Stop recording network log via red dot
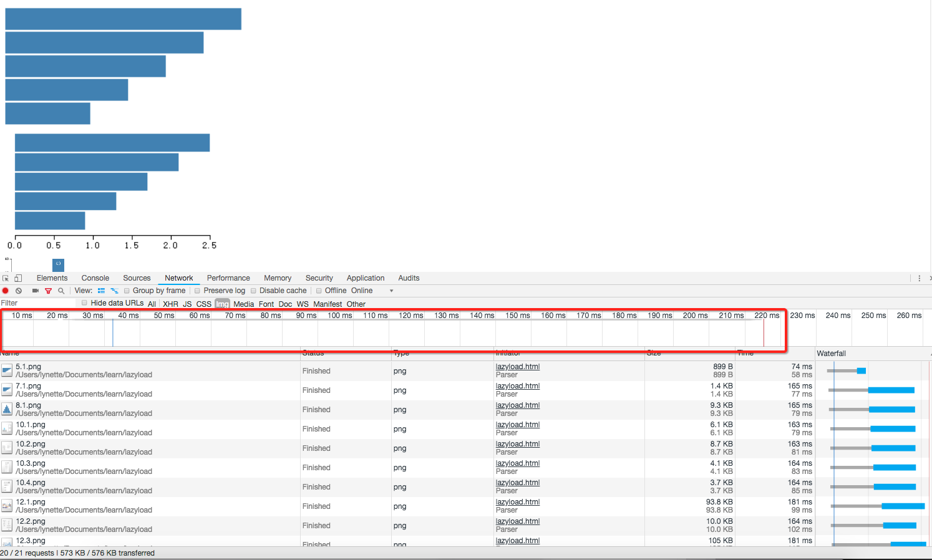932x560 pixels. tap(6, 291)
